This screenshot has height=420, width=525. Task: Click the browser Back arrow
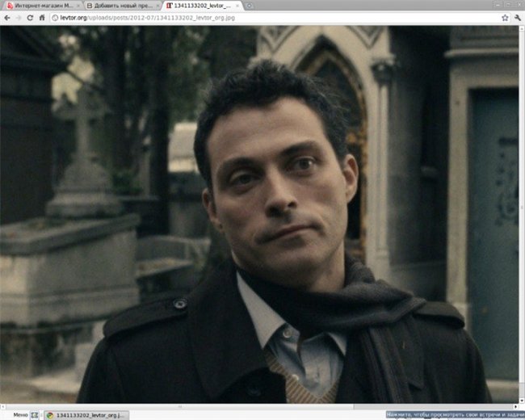(6, 17)
